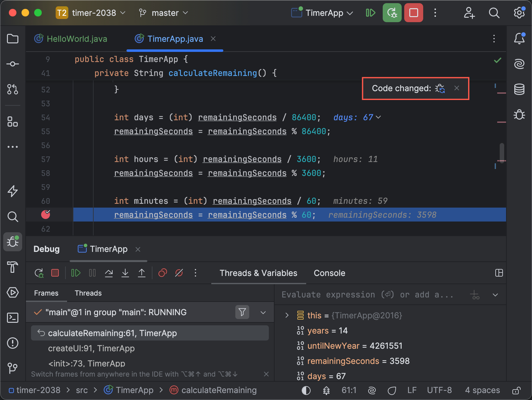Viewport: 532px width, 400px height.
Task: Open the master branch dropdown
Action: 163,13
